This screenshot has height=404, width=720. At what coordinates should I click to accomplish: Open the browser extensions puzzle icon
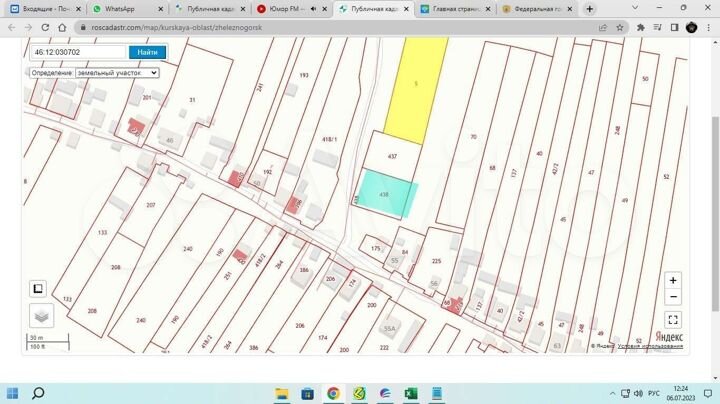[x=641, y=28]
